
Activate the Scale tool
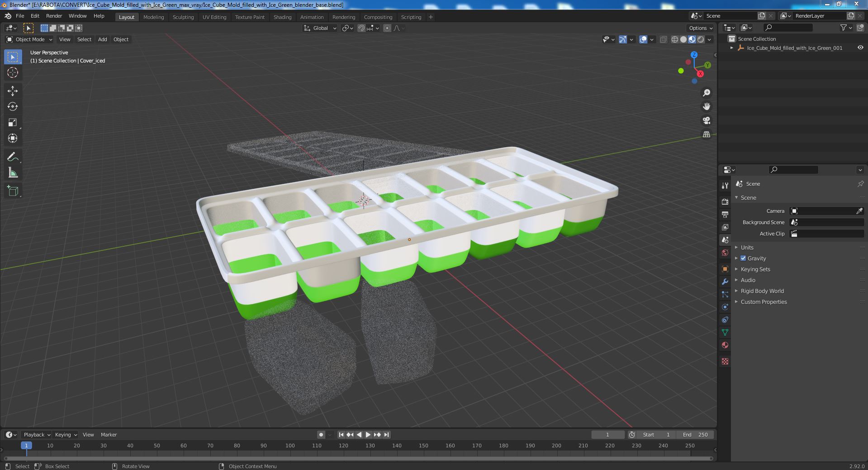[13, 122]
